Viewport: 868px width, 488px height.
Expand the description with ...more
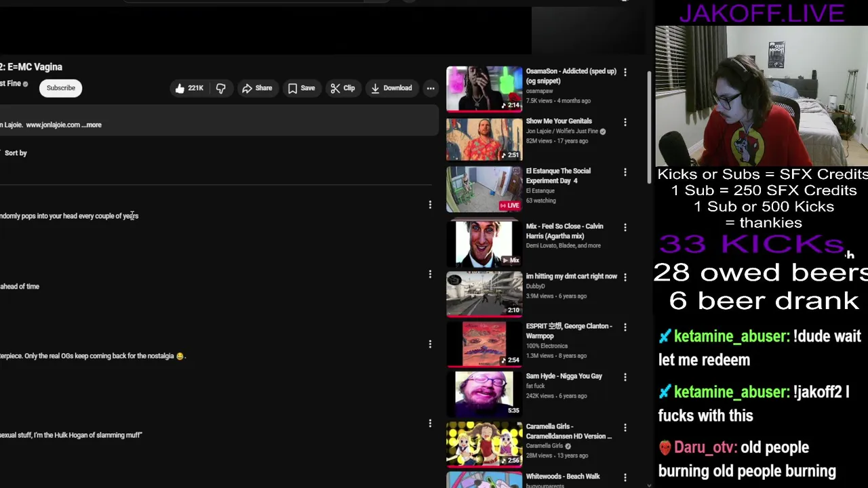pos(91,125)
